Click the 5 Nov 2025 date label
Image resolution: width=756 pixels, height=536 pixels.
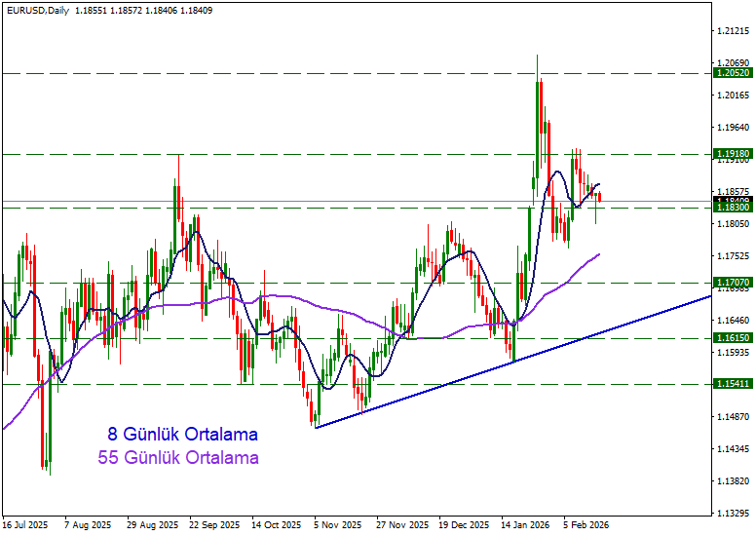tap(337, 524)
